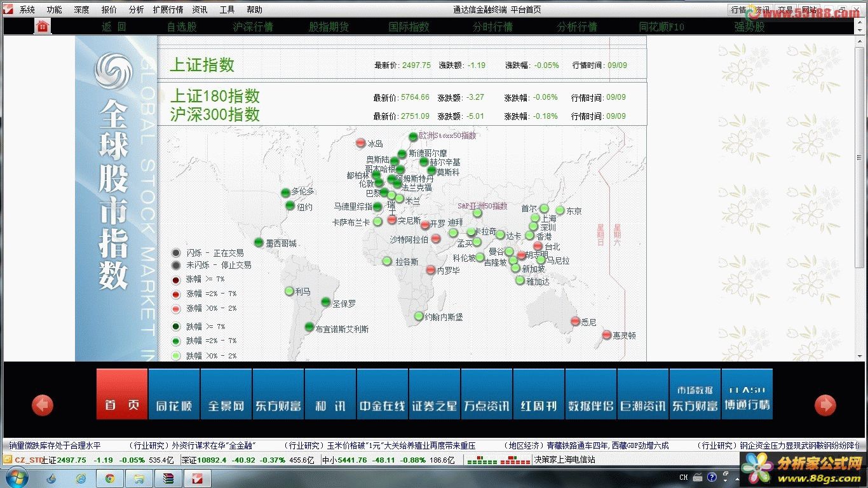Select the 墨西哥城 marker on the map
Screen dimensions: 868x488
(x=259, y=242)
